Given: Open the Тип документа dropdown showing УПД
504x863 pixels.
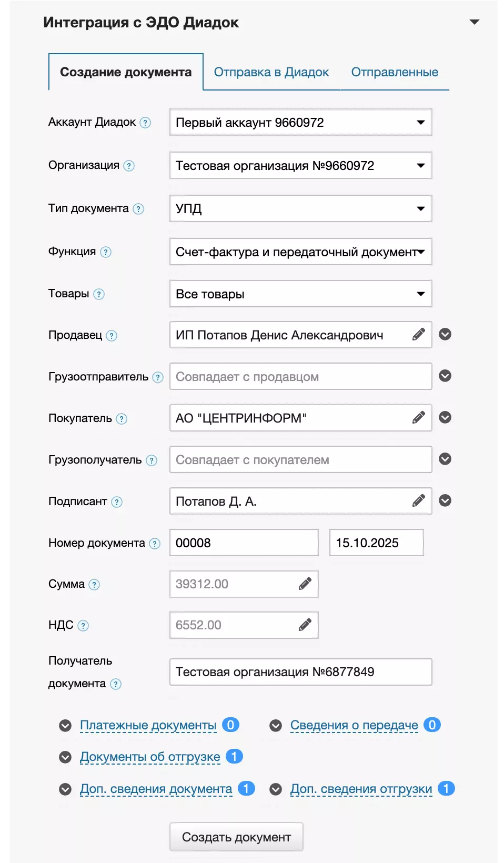Looking at the screenshot, I should click(x=300, y=209).
